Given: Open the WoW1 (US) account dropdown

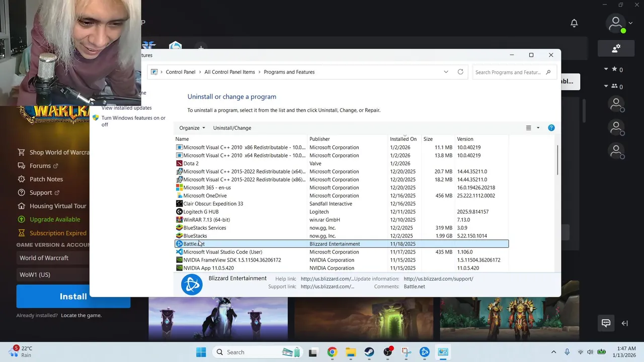Looking at the screenshot, I should 53,275.
